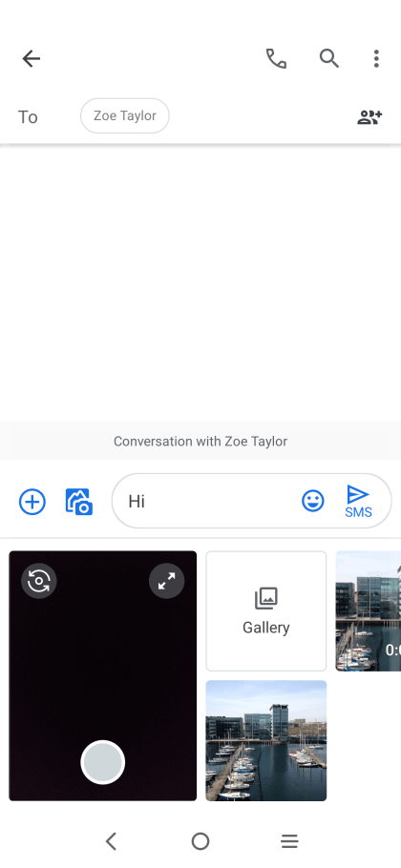The width and height of the screenshot is (401, 868).
Task: Select the Zoe Taylor recipient chip
Action: coord(125,115)
